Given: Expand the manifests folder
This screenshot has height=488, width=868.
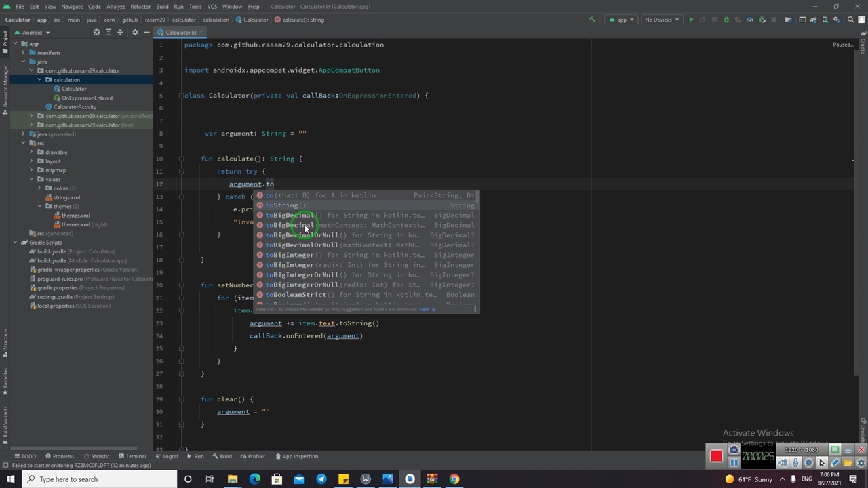Looking at the screenshot, I should (24, 53).
